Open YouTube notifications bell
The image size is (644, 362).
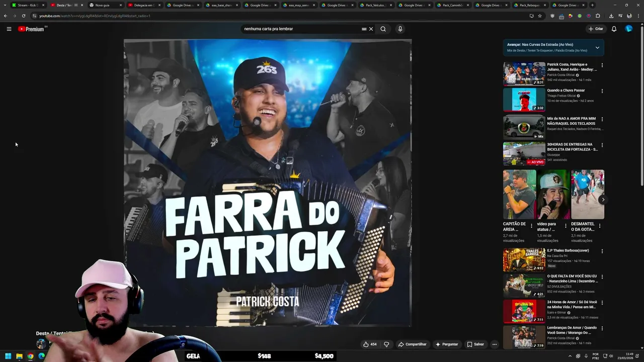pyautogui.click(x=614, y=29)
